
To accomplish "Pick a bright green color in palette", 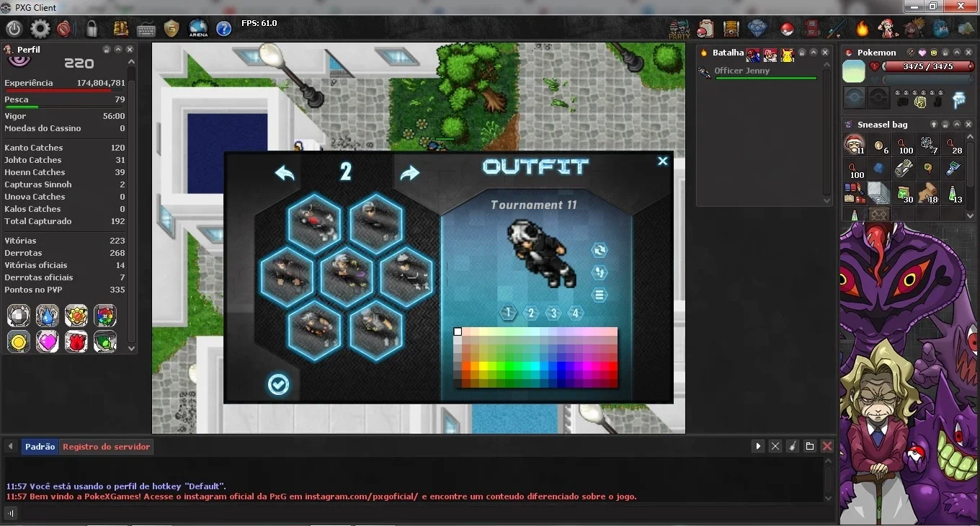I will coord(509,366).
